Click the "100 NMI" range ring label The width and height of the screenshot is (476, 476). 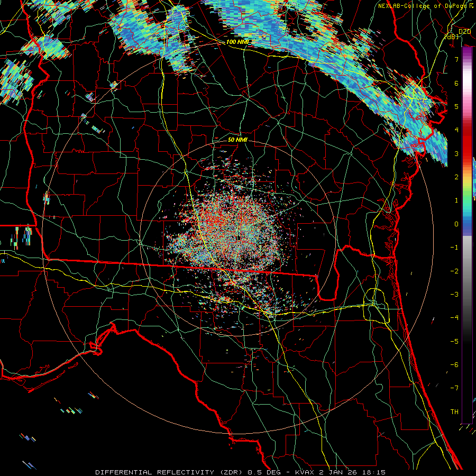[x=237, y=42]
